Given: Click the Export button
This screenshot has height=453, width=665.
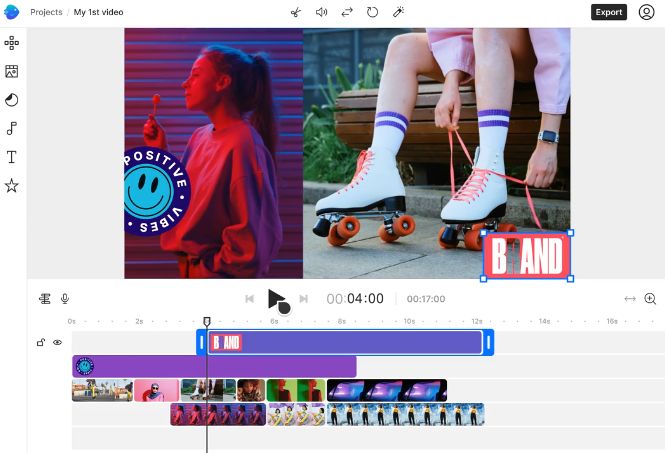Looking at the screenshot, I should pos(609,12).
